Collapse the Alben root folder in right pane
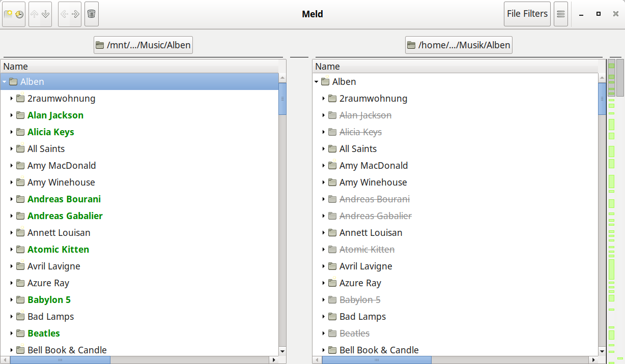The image size is (625, 364). pyautogui.click(x=317, y=82)
